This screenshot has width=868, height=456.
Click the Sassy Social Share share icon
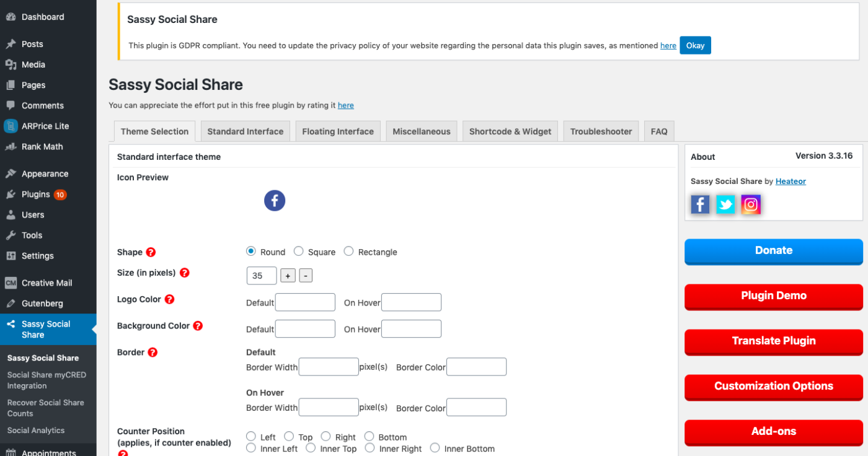(11, 324)
